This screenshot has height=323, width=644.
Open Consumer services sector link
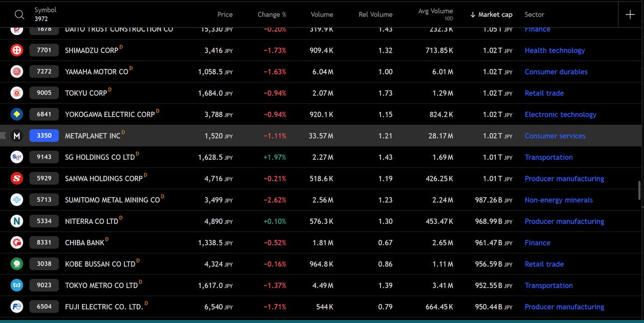click(x=555, y=136)
